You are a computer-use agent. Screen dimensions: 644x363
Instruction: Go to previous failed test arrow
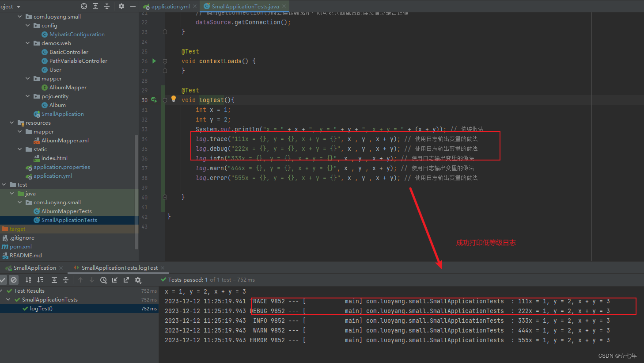80,280
